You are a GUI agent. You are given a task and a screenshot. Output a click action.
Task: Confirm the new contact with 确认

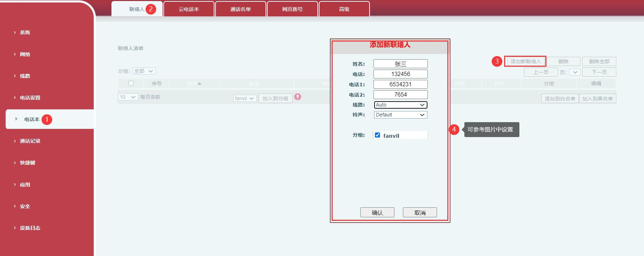[x=377, y=212]
